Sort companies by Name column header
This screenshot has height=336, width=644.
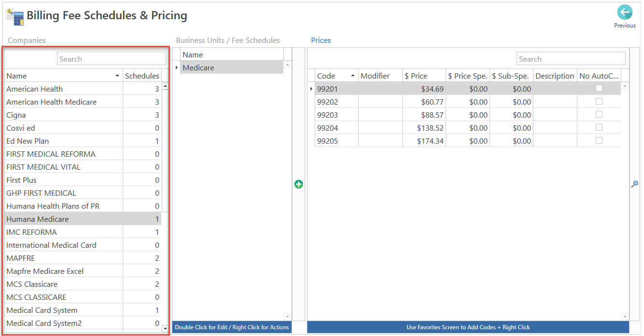click(63, 76)
